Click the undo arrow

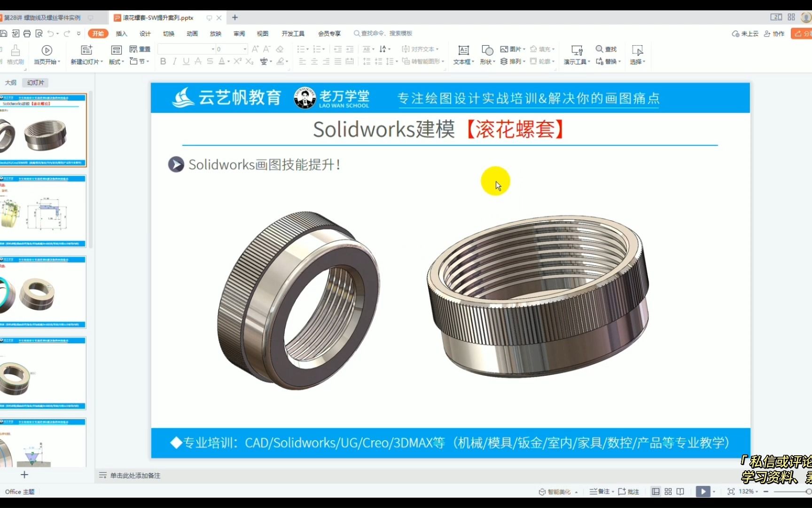(50, 33)
